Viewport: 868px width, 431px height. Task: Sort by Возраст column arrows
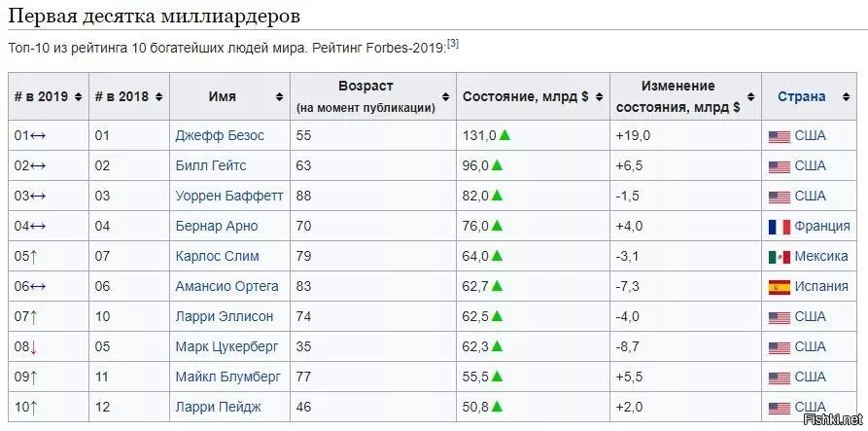(445, 97)
